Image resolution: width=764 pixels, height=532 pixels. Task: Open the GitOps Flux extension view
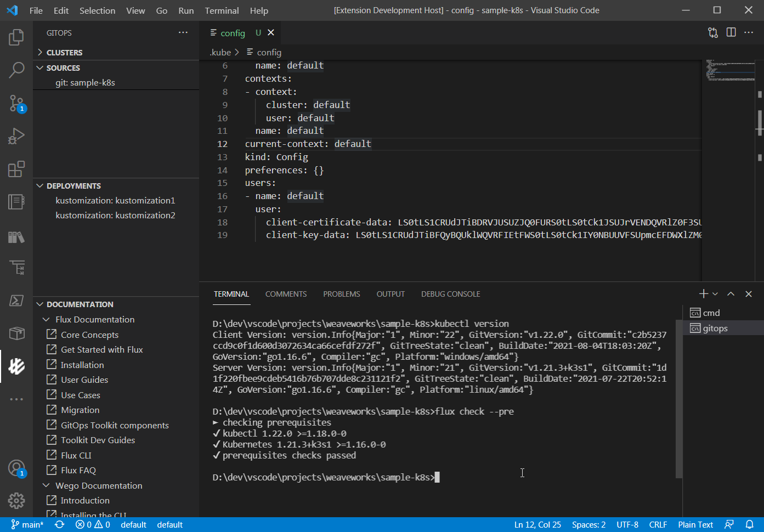click(16, 366)
